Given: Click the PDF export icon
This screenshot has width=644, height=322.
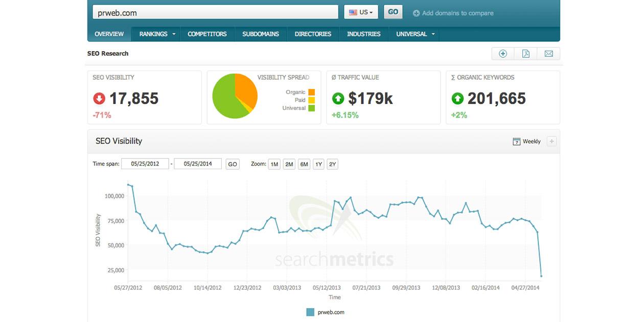Looking at the screenshot, I should pos(525,54).
